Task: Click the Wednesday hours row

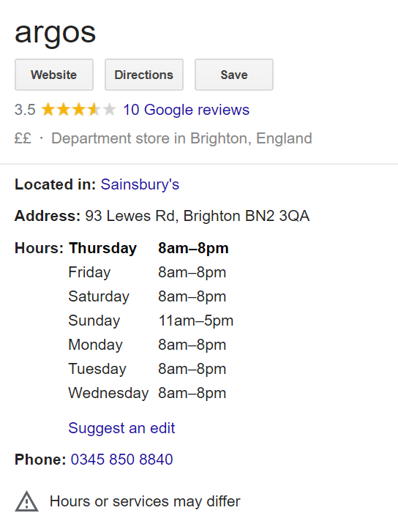Action: (x=147, y=393)
